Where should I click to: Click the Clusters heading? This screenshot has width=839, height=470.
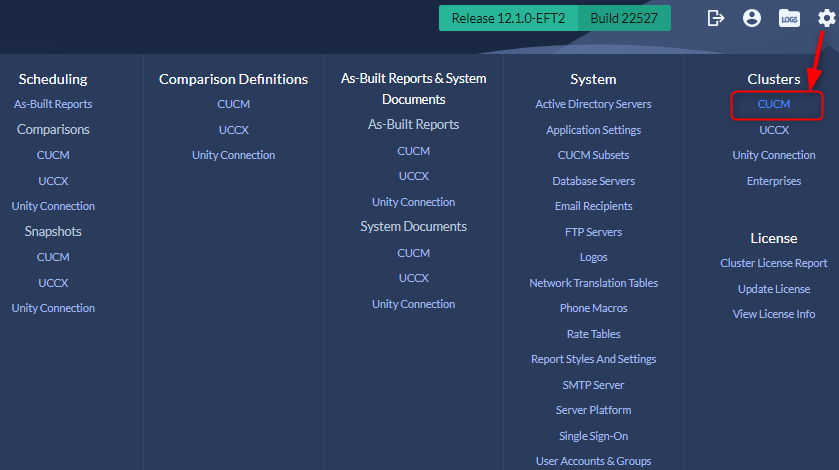tap(774, 79)
